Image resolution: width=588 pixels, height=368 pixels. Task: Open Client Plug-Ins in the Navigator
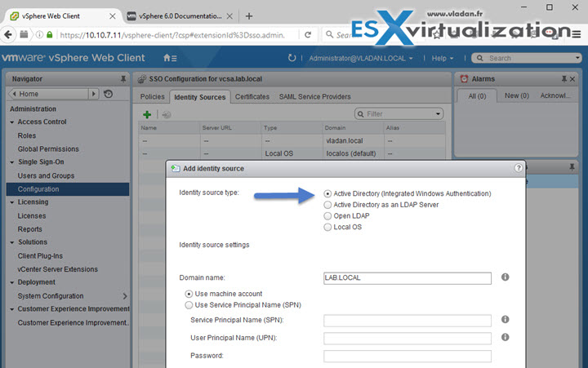[40, 256]
